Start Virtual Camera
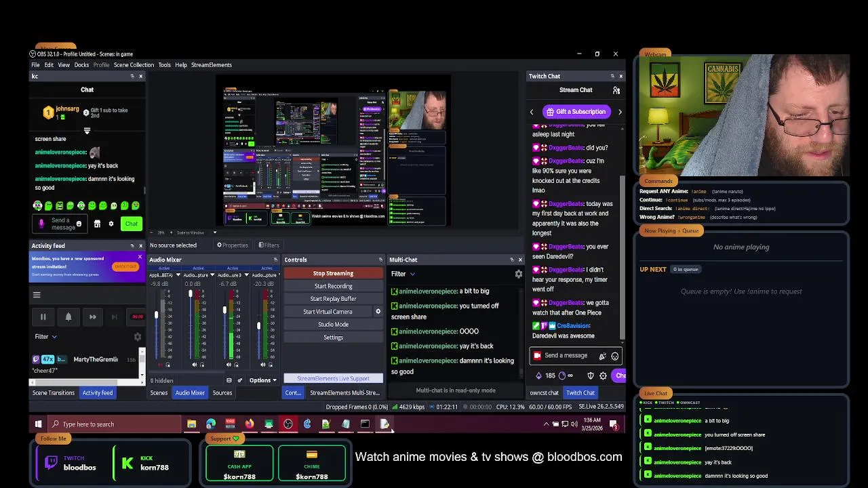 [x=328, y=312]
